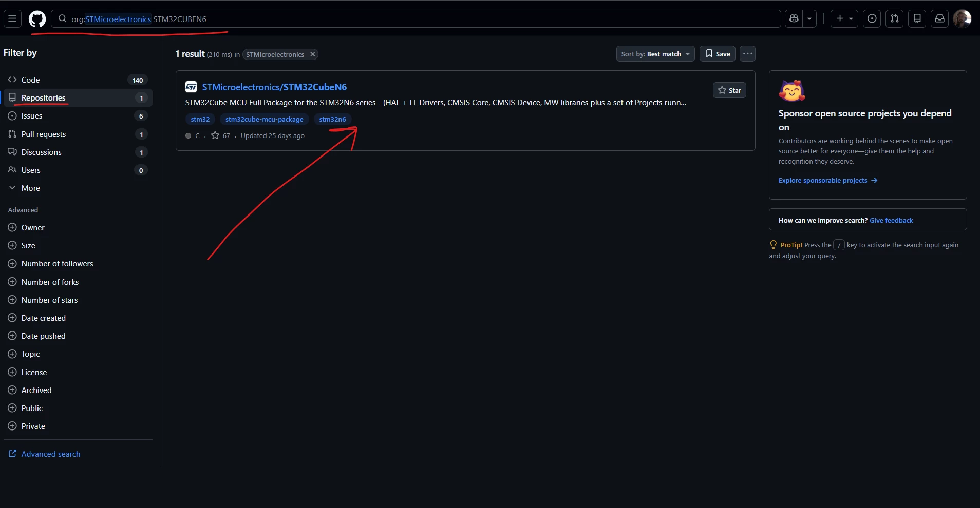This screenshot has height=508, width=980.
Task: Filter results by Issues
Action: tap(78, 116)
